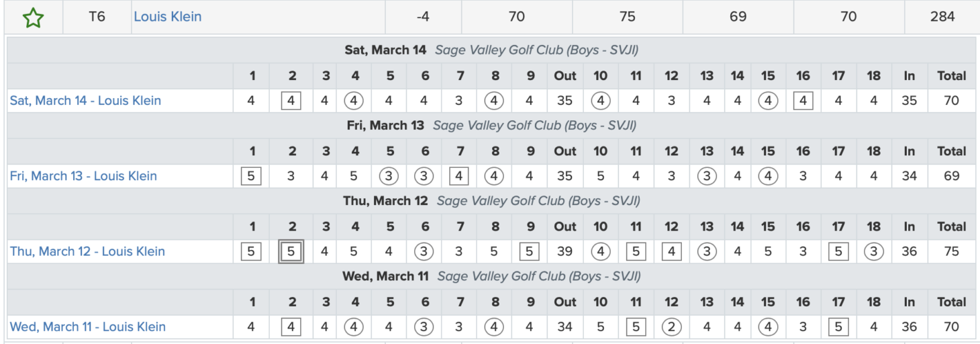980x344 pixels.
Task: Click the circled 3 on Thursday hole 18
Action: pos(873,252)
